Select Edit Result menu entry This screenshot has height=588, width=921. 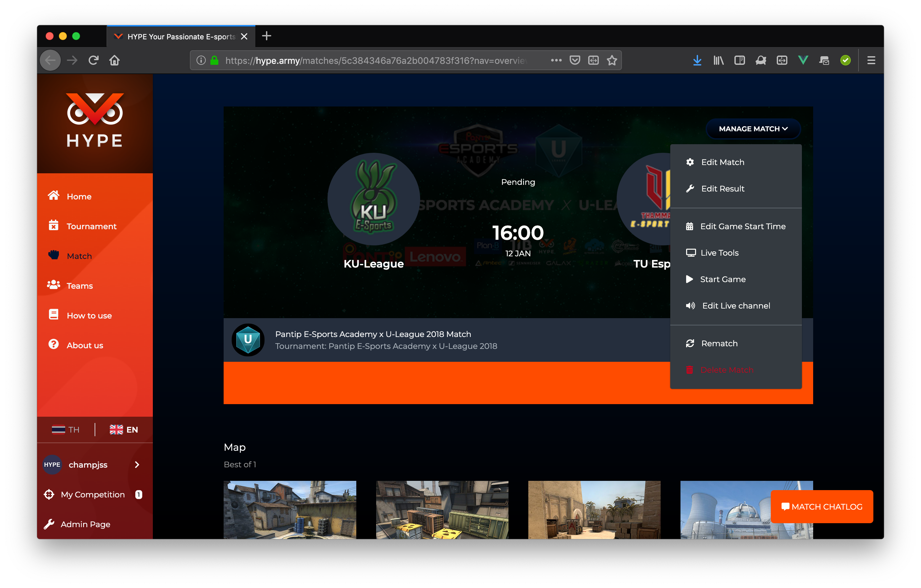click(x=722, y=189)
